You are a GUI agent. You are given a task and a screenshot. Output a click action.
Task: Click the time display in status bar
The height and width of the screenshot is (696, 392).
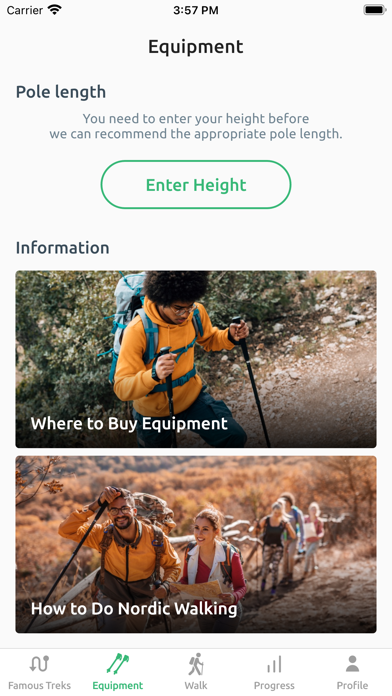[196, 10]
